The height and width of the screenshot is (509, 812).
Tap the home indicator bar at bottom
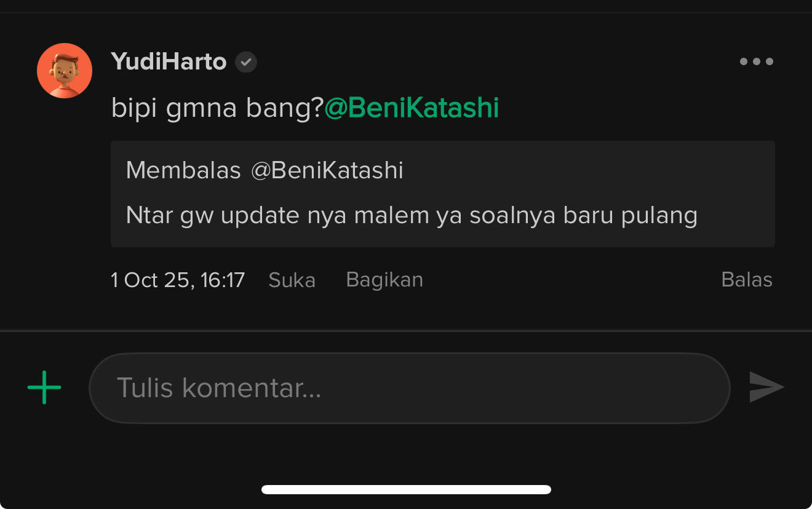[406, 489]
